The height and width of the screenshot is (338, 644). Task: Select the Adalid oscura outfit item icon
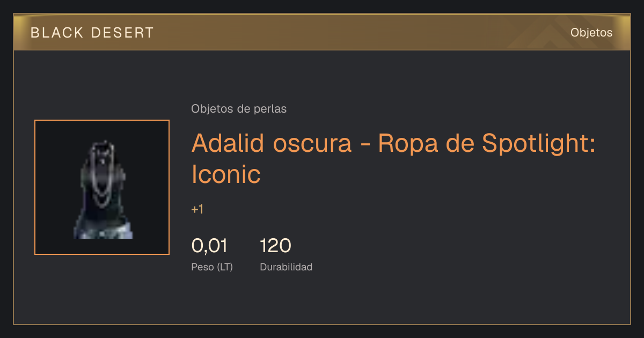102,187
